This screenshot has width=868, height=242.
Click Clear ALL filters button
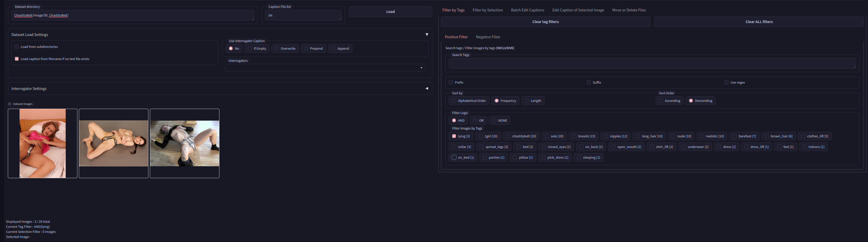coord(759,22)
